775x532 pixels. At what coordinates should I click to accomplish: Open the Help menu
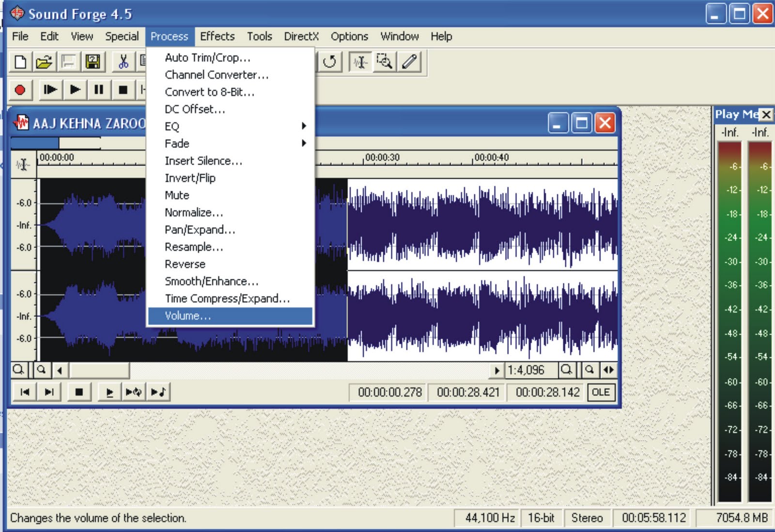(441, 36)
